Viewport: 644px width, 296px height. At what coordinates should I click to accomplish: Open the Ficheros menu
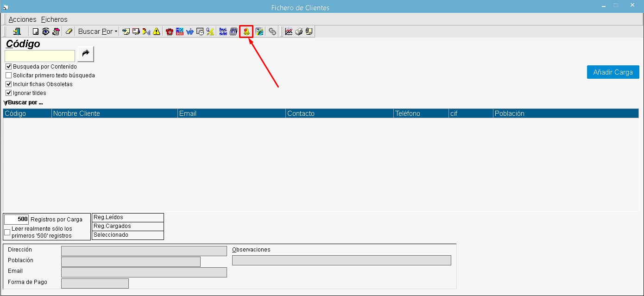coord(54,19)
